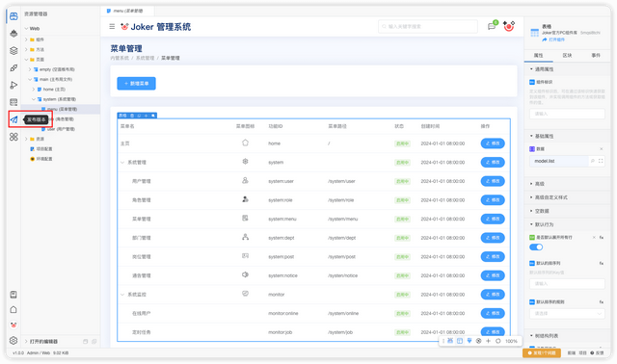Collapse the system-management table row chevron
This screenshot has width=617, height=364.
122,163
